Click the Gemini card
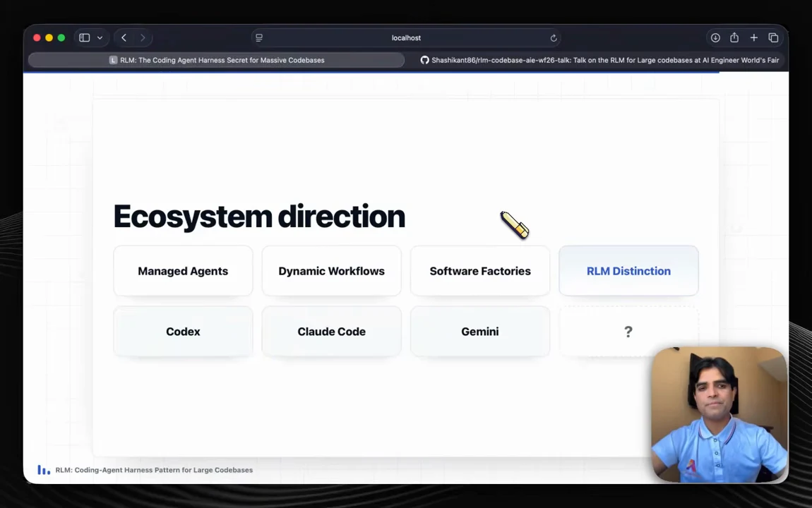Screen dimensions: 812x508 [x=480, y=332]
